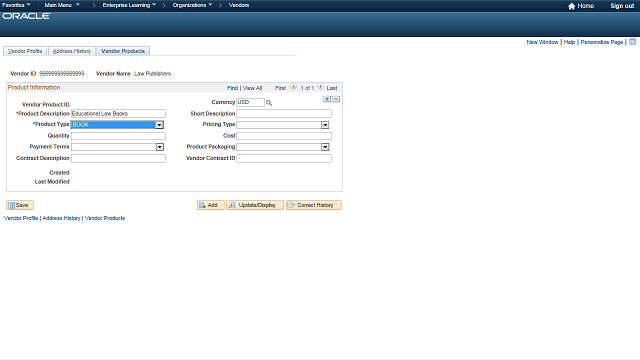This screenshot has width=640, height=360.
Task: Click the bottom Vendor Profile link
Action: click(21, 218)
